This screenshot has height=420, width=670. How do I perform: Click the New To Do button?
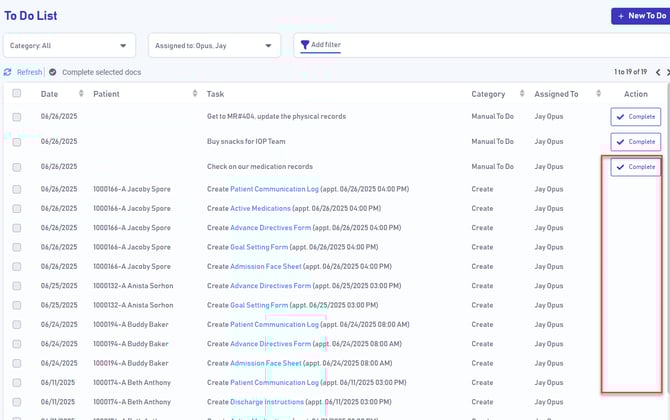(x=641, y=16)
